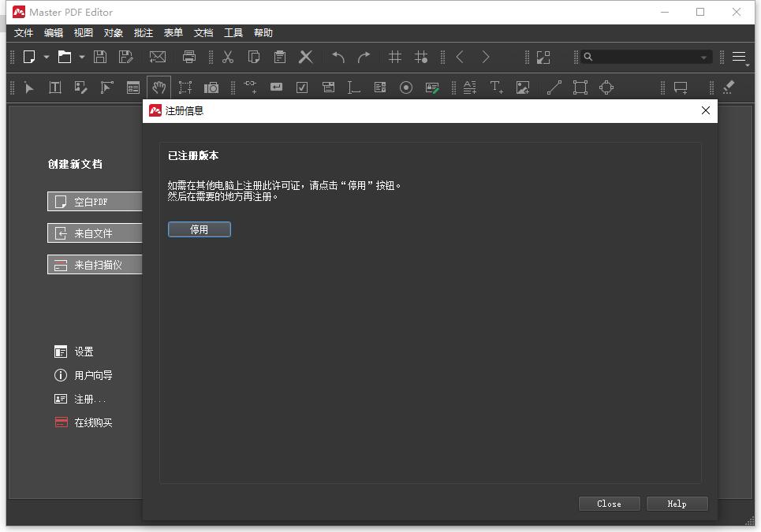Screen dimensions: 761x532
Task: Click the full screen mode icon
Action: [543, 58]
